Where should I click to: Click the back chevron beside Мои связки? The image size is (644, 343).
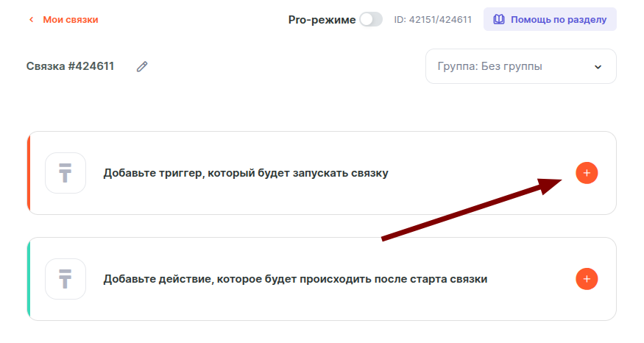click(x=31, y=20)
